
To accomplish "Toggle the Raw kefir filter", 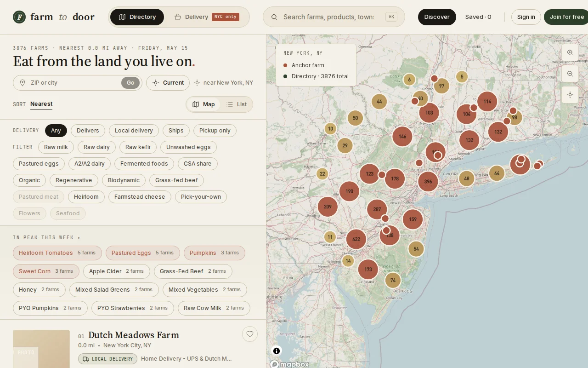I will pos(138,147).
